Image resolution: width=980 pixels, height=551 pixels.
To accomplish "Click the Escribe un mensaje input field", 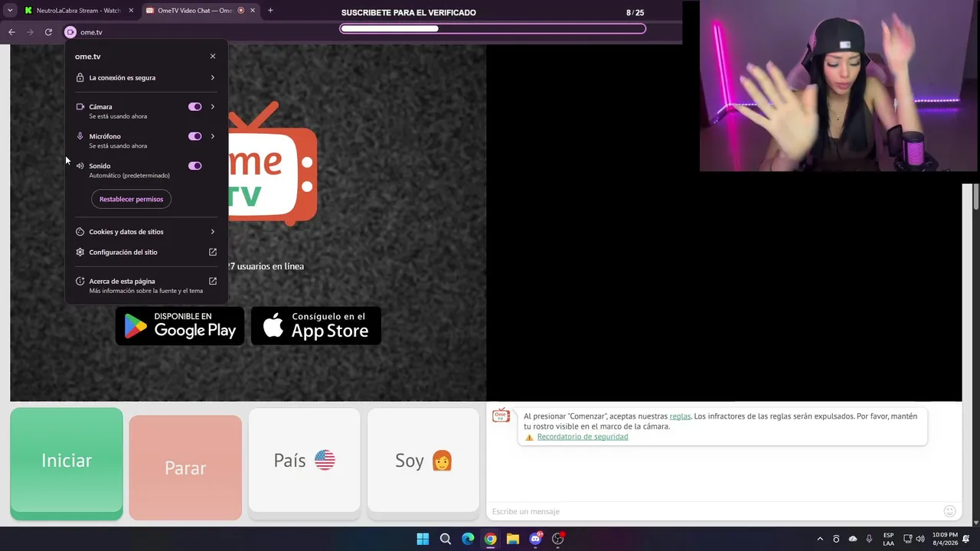I will 715,511.
